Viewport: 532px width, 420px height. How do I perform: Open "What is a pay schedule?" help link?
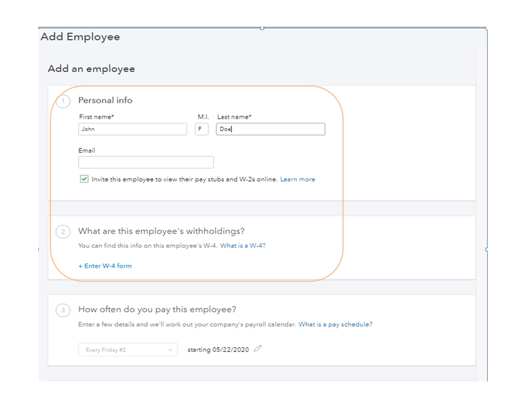(x=335, y=324)
